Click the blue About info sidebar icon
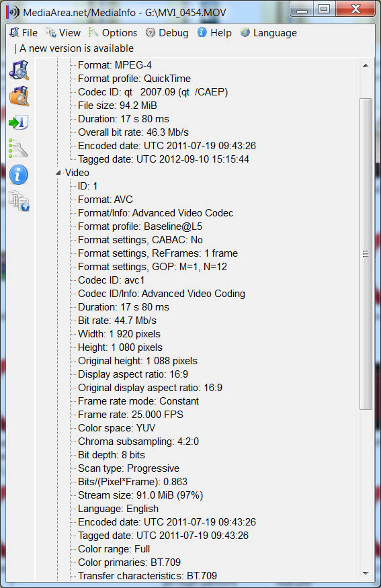 [19, 174]
